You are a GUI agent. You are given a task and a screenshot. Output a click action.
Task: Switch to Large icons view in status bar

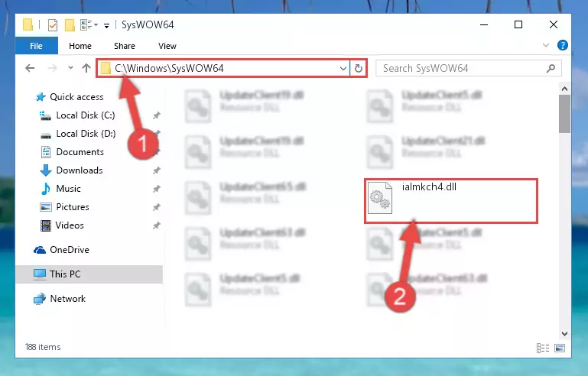point(560,348)
